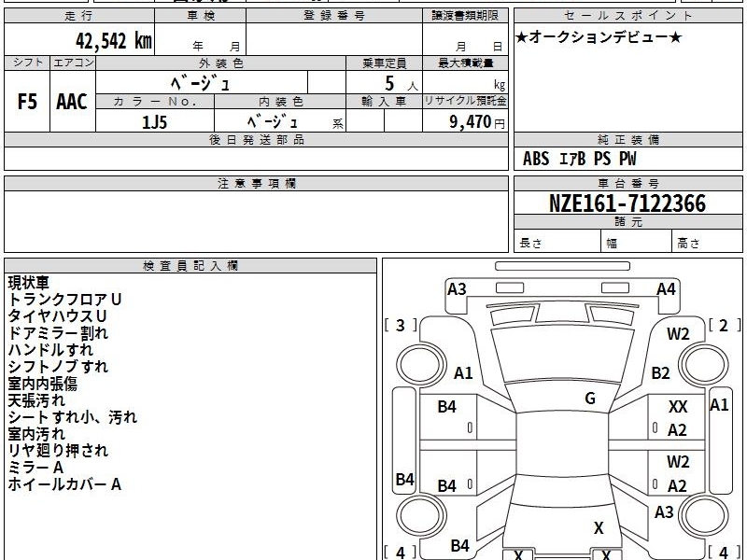The height and width of the screenshot is (560, 747).
Task: Click inspector note ミラーA
Action: [x=35, y=468]
